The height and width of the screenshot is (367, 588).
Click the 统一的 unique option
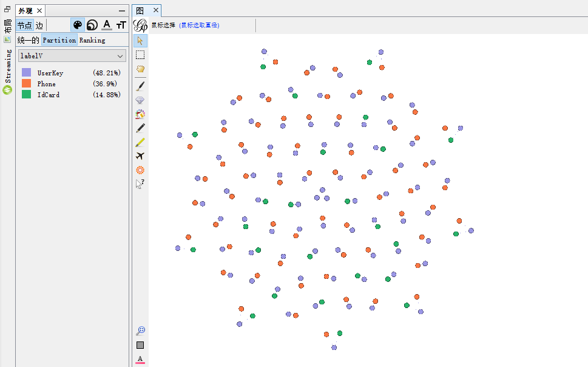(x=28, y=40)
